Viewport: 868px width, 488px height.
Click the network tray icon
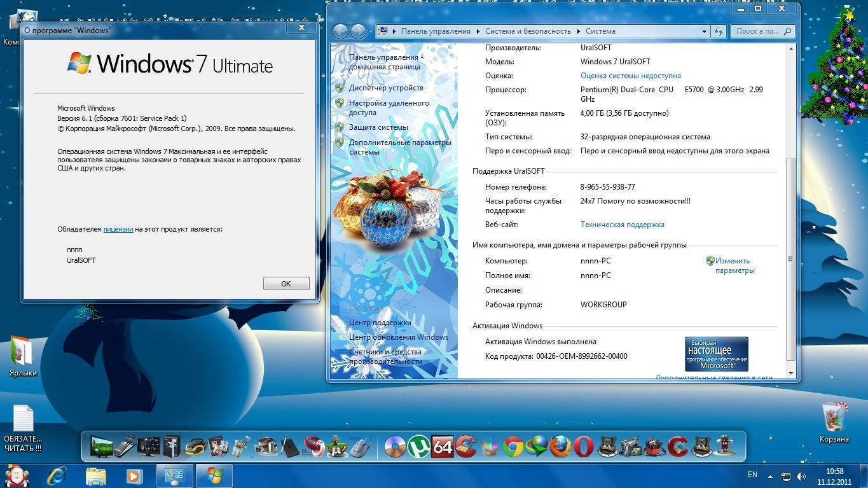click(786, 476)
